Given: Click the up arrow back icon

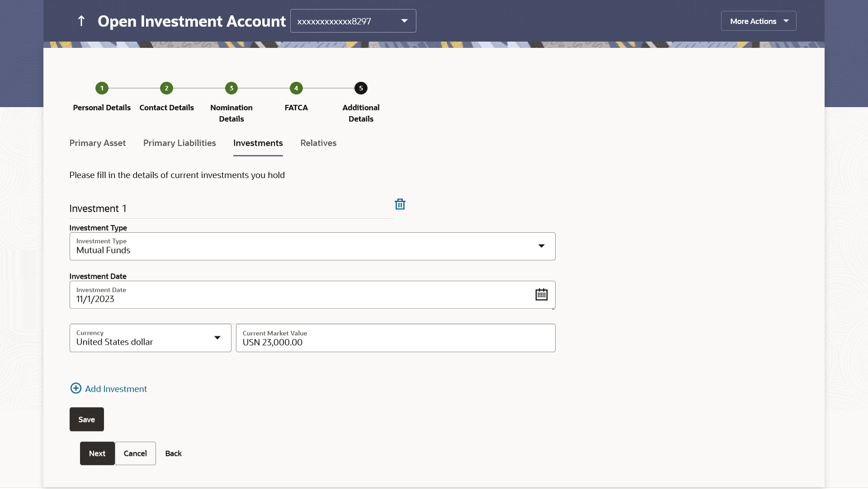Looking at the screenshot, I should coord(81,21).
